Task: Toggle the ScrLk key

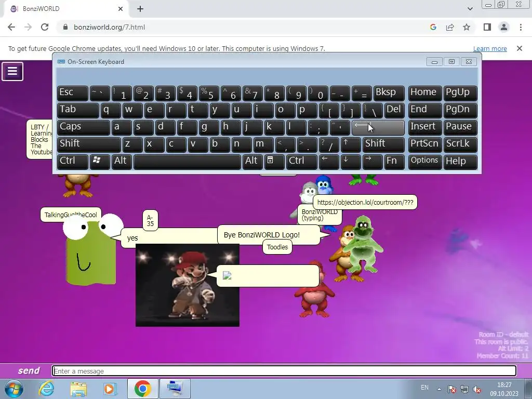Action: (460, 144)
